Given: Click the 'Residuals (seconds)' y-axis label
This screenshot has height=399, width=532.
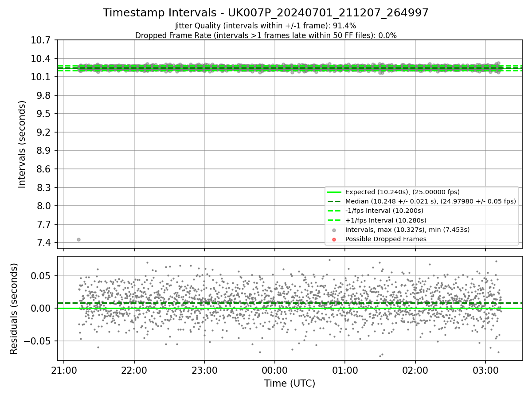Looking at the screenshot, I should pyautogui.click(x=14, y=309).
